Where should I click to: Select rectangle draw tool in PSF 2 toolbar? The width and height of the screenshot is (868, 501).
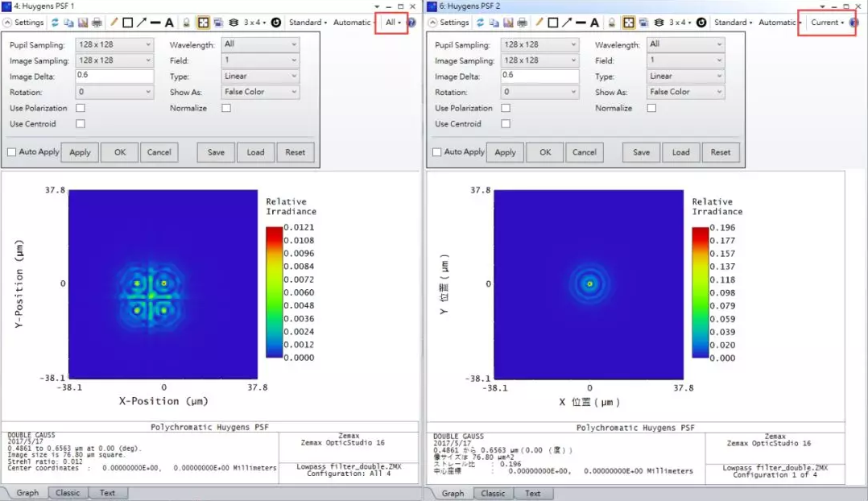pyautogui.click(x=553, y=23)
